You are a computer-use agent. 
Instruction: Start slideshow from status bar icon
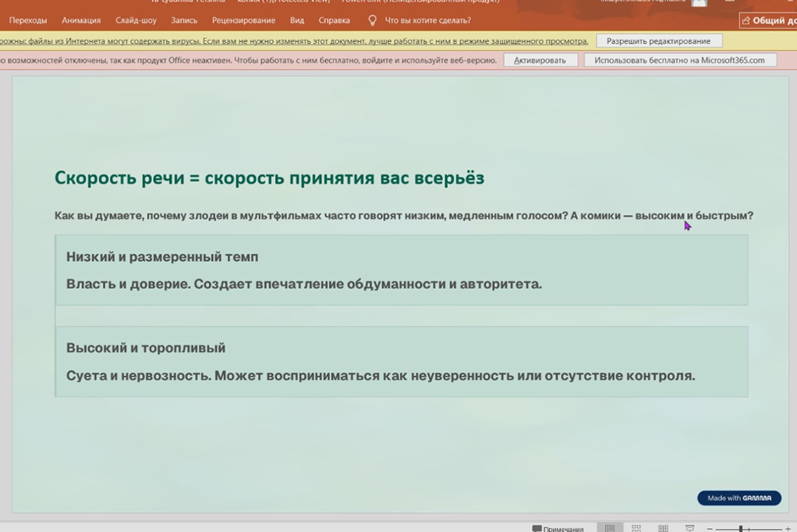pyautogui.click(x=690, y=528)
